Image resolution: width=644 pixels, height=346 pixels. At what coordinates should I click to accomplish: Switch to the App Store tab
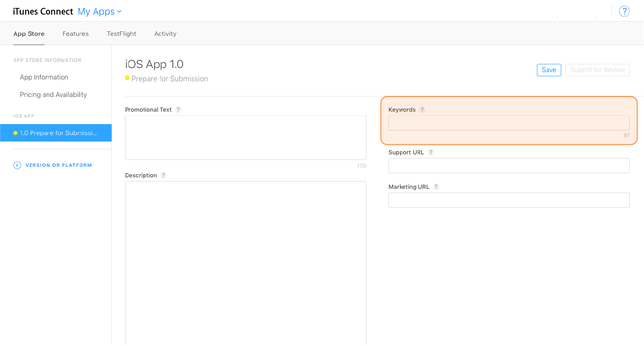click(x=29, y=34)
